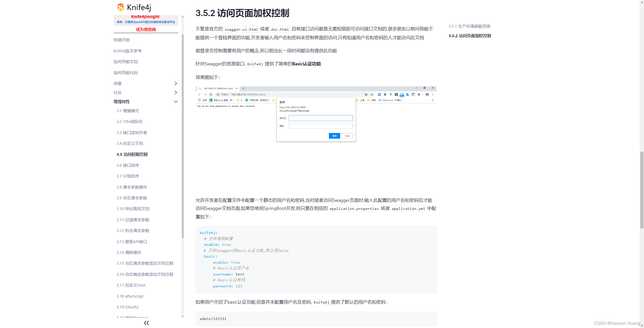
Task: Select 3.5 访问权限控制 in sidebar
Action: point(132,154)
